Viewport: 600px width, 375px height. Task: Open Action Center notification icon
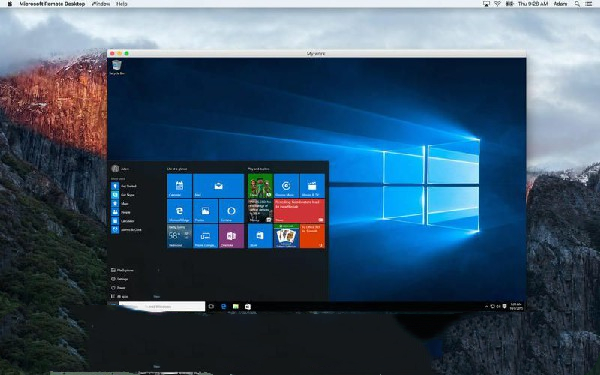[504, 307]
